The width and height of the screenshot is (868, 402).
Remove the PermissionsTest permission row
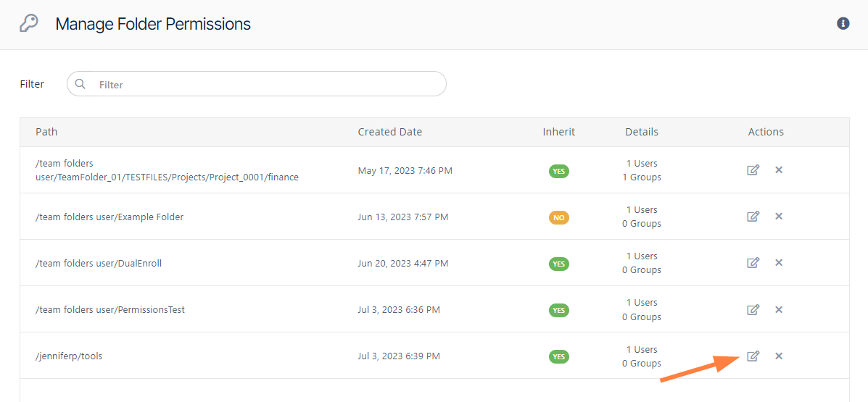pos(779,310)
